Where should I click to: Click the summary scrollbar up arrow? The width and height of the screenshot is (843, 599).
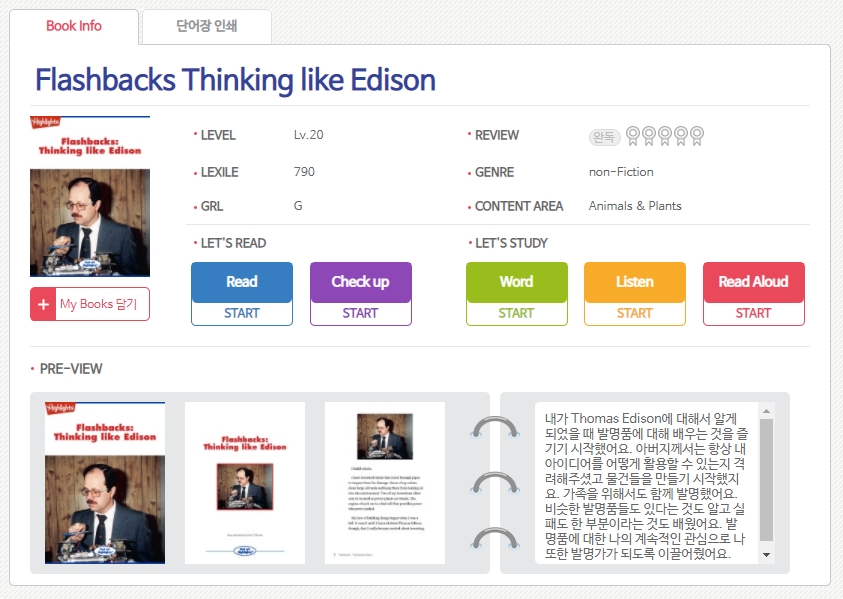(767, 411)
